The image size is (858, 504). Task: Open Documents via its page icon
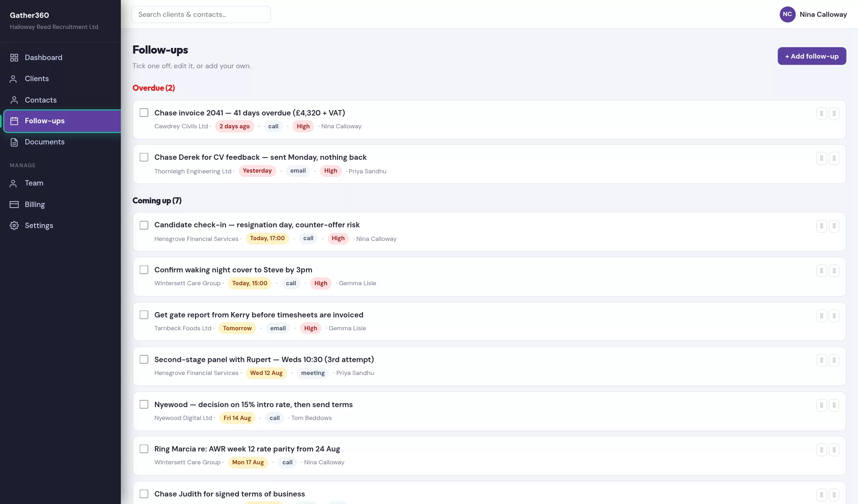14,142
